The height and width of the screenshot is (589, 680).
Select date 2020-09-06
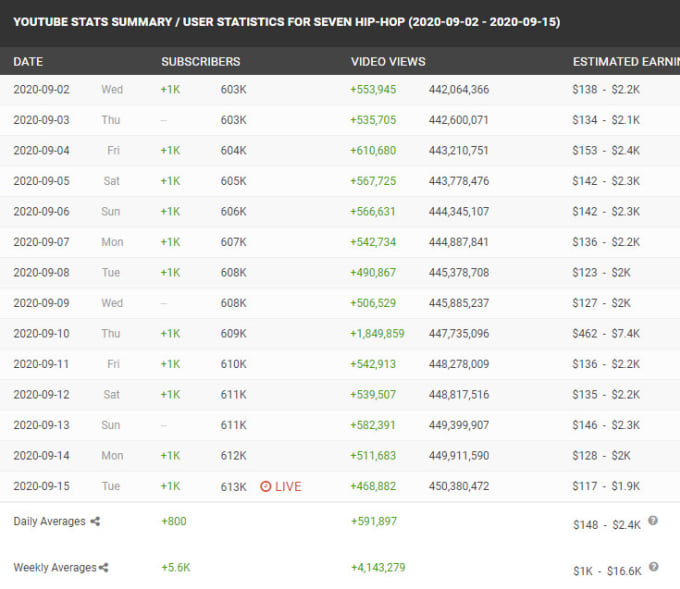(41, 212)
